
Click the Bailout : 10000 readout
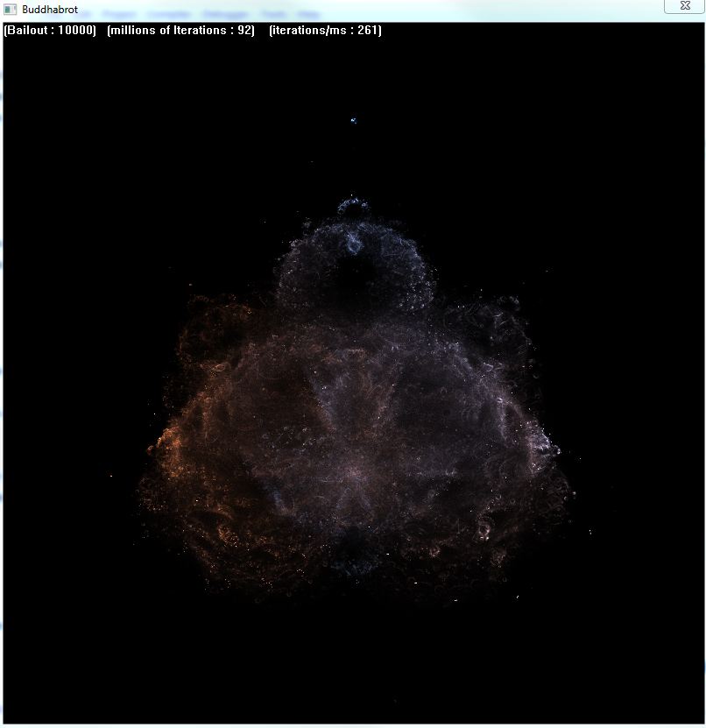click(x=50, y=31)
